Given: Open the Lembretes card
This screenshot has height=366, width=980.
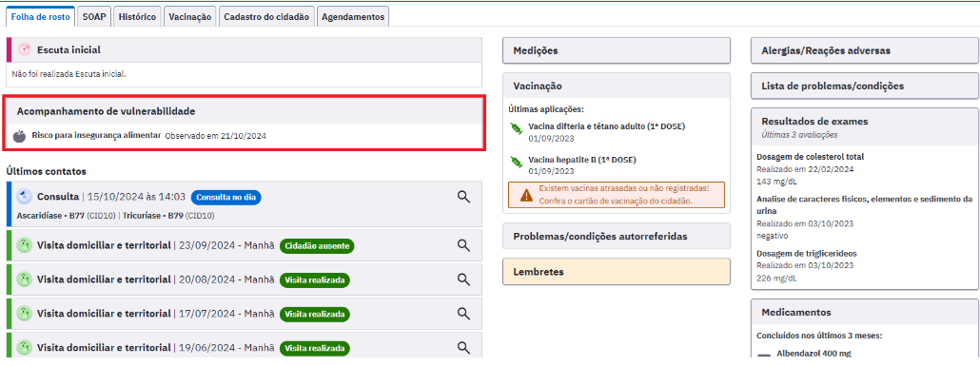Looking at the screenshot, I should point(617,272).
